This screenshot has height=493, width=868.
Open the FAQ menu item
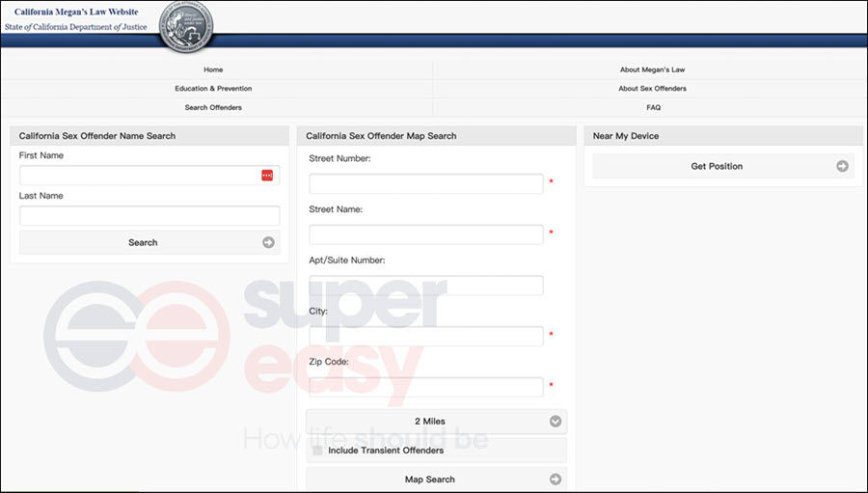coord(653,107)
